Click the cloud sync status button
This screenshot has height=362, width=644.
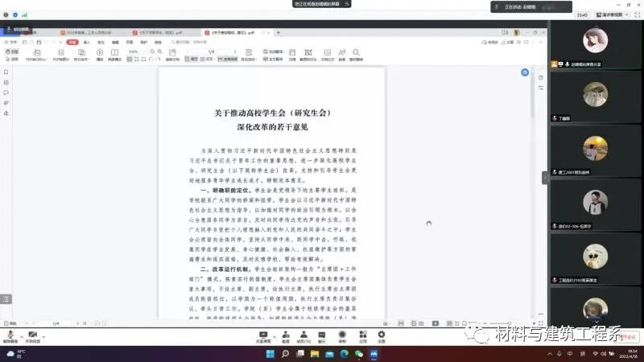[489, 43]
